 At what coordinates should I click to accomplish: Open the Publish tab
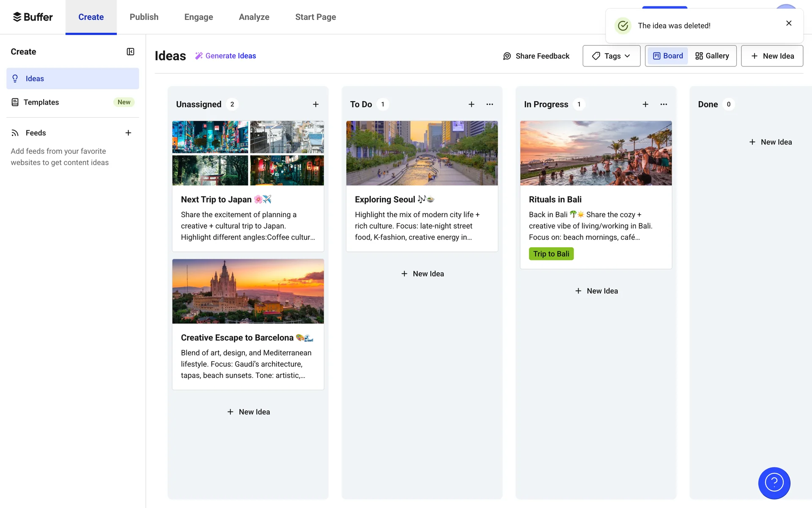click(144, 17)
